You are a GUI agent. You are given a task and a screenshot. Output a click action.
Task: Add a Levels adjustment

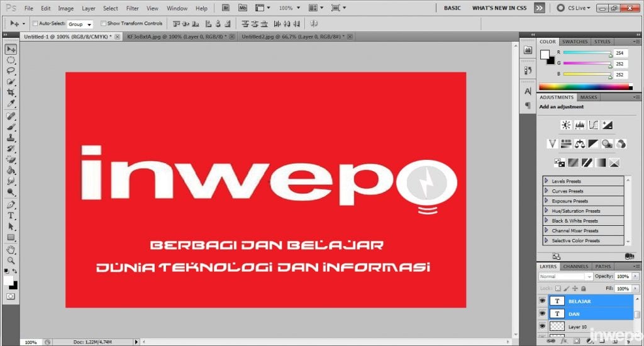[x=580, y=125]
